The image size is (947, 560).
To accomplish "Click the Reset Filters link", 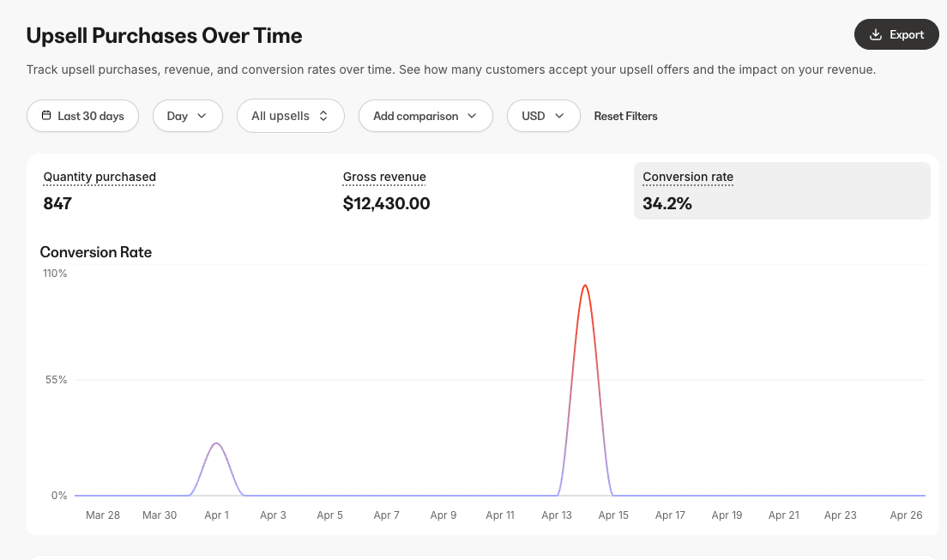I will tap(625, 115).
